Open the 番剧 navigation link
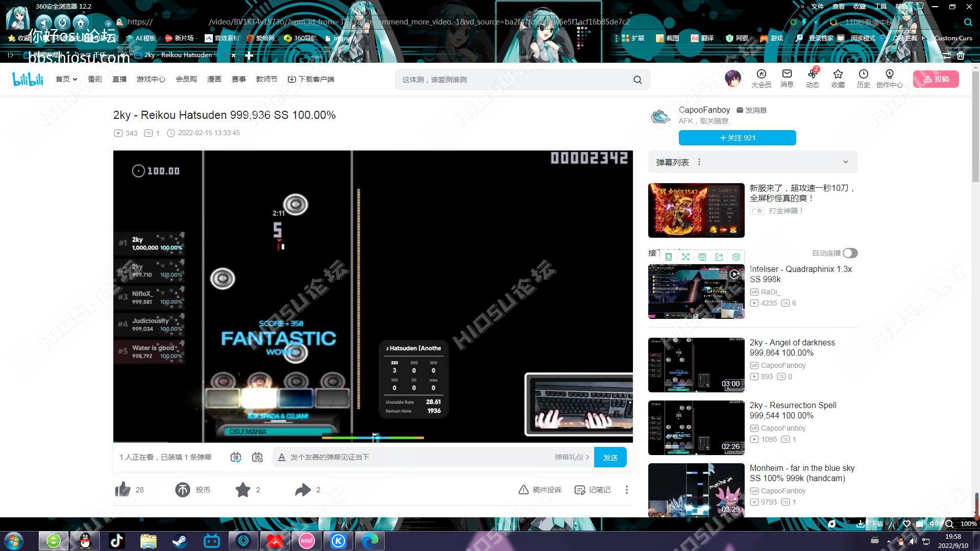The width and height of the screenshot is (980, 551). click(95, 79)
